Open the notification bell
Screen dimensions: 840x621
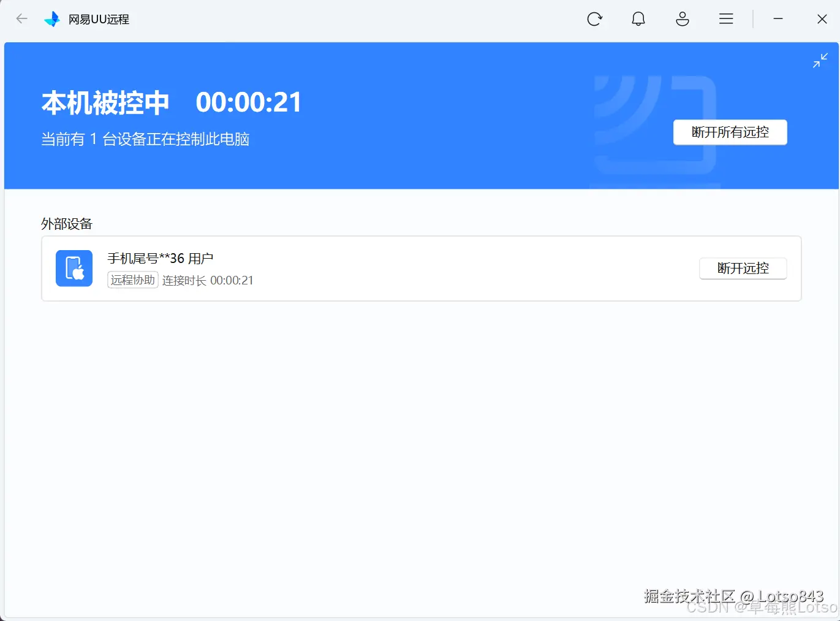tap(638, 19)
